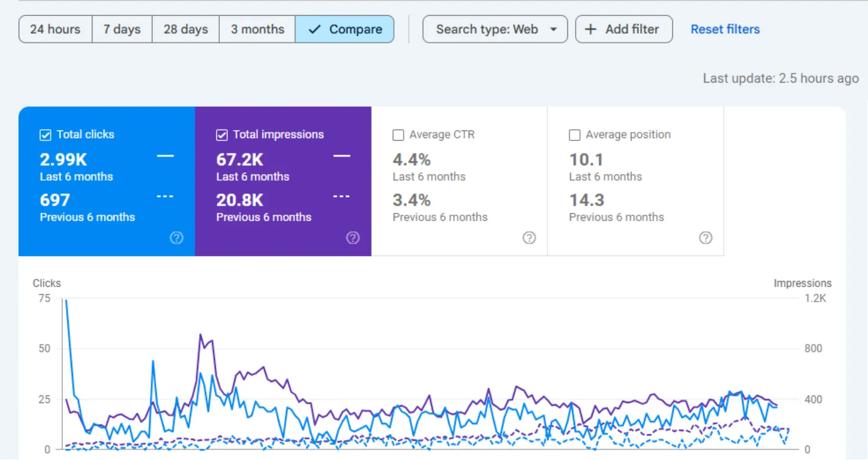Screen dimensions: 868x460
Task: Select the 24 hours date range
Action: [55, 29]
